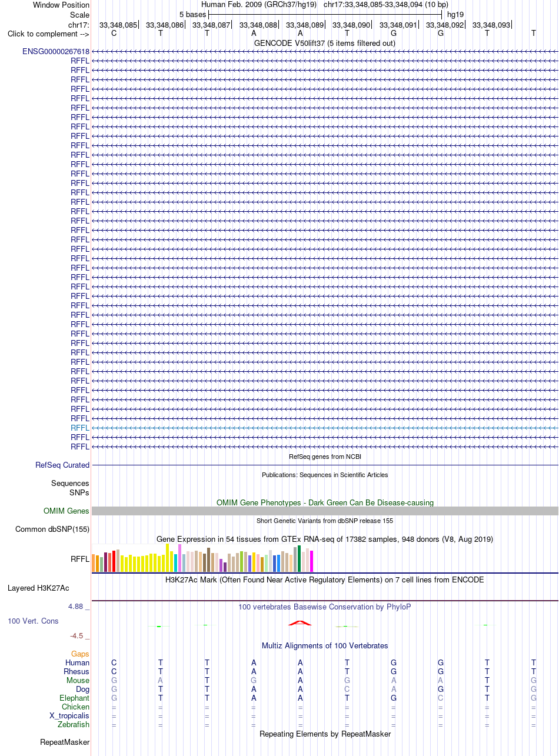The height and width of the screenshot is (756, 559).
Task: Click the RFFL label beside GTEx bars
Action: (80, 559)
